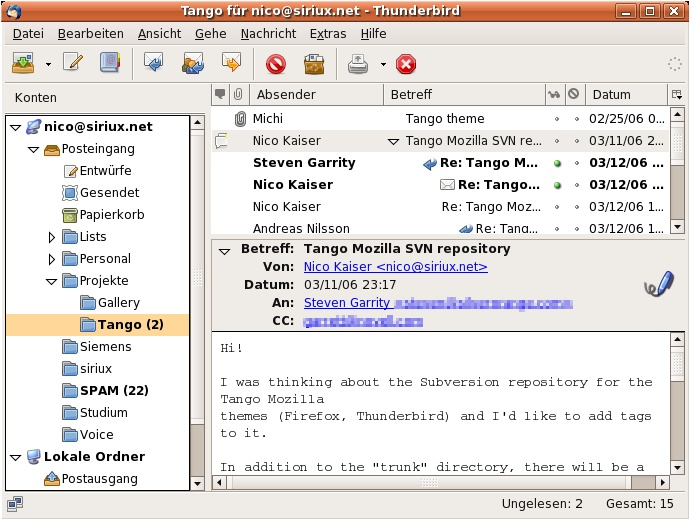
Task: Sort messages by Datum column
Action: 626,94
